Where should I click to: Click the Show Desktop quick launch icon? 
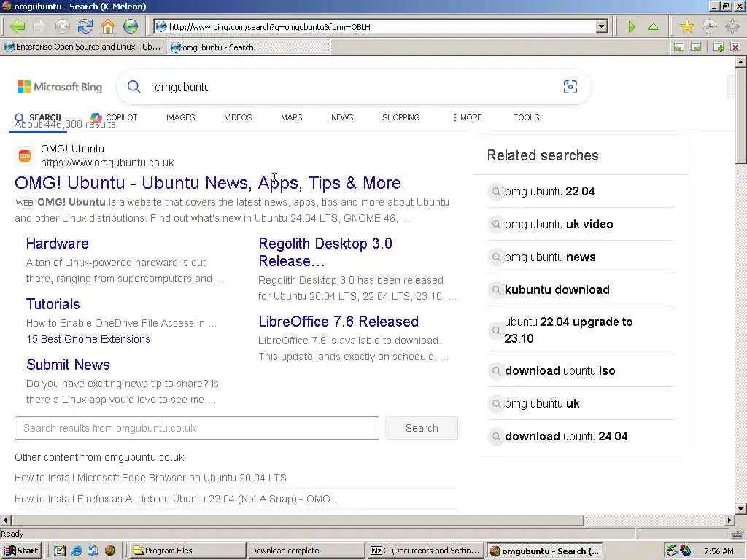pyautogui.click(x=59, y=551)
